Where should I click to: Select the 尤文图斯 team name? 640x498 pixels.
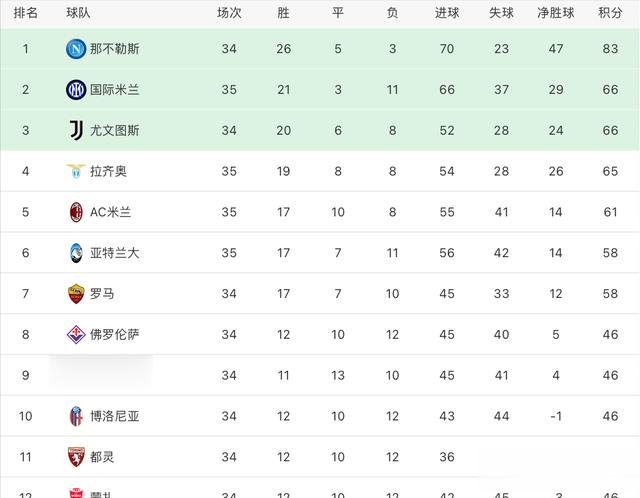click(x=115, y=130)
